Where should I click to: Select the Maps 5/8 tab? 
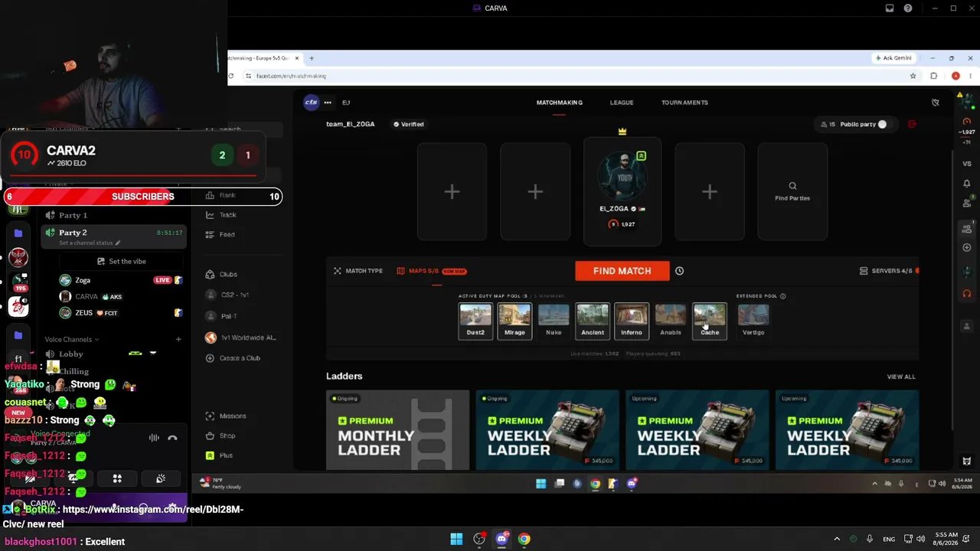[x=432, y=271]
